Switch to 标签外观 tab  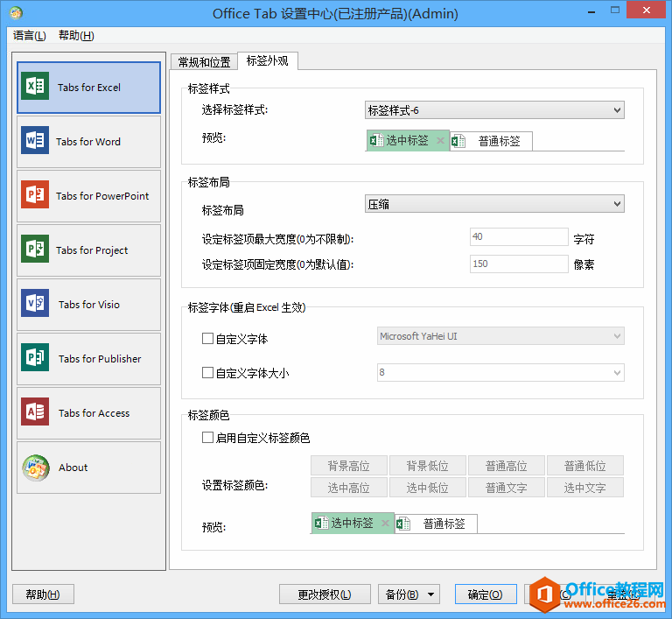click(268, 61)
